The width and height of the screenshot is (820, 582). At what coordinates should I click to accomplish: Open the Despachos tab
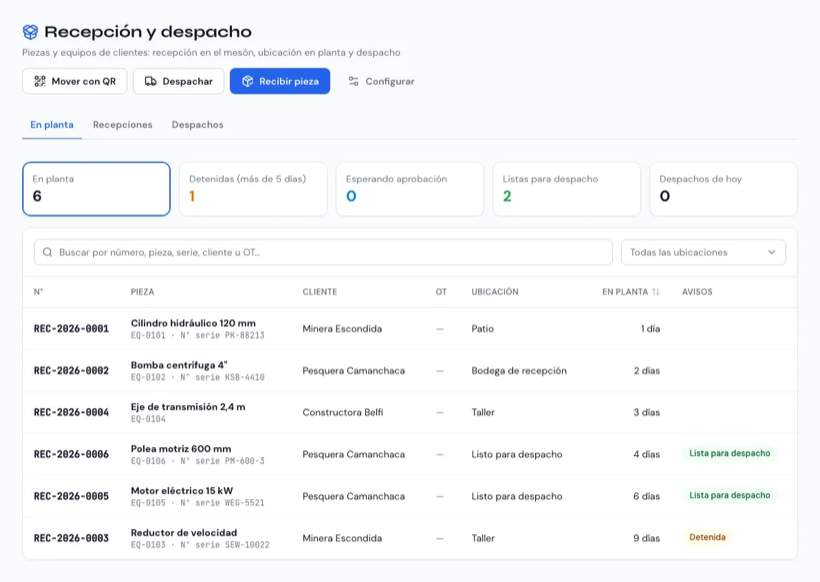click(197, 124)
